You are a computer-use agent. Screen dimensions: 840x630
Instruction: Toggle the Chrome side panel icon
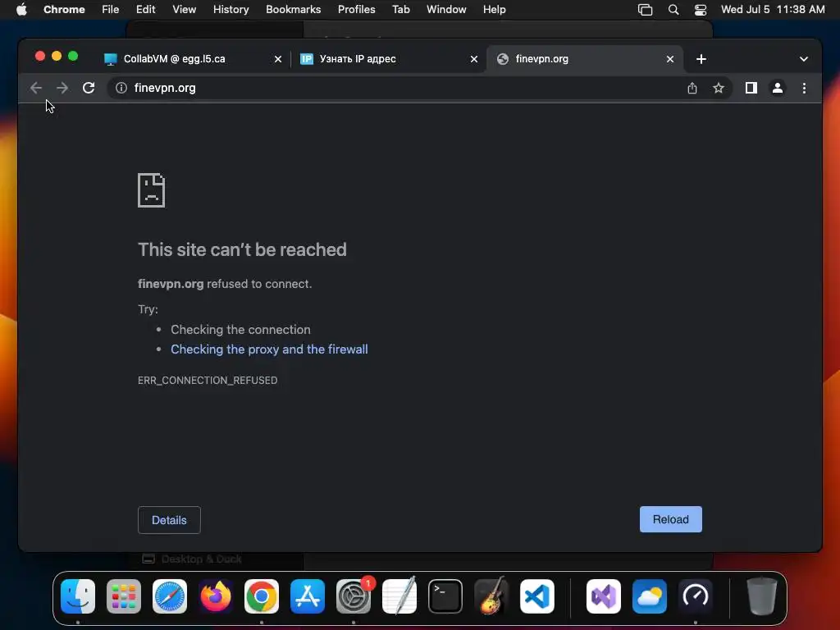[x=751, y=88]
